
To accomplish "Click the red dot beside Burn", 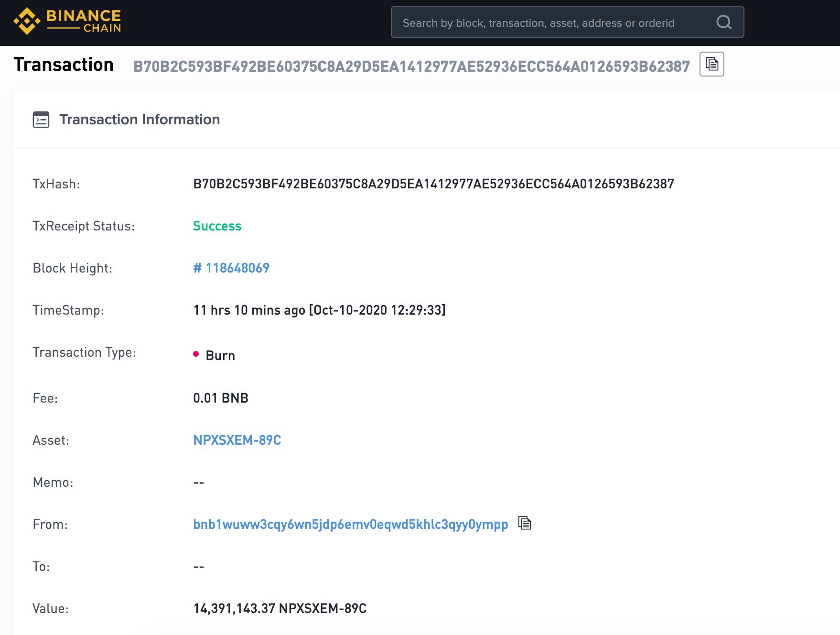I will click(x=196, y=354).
